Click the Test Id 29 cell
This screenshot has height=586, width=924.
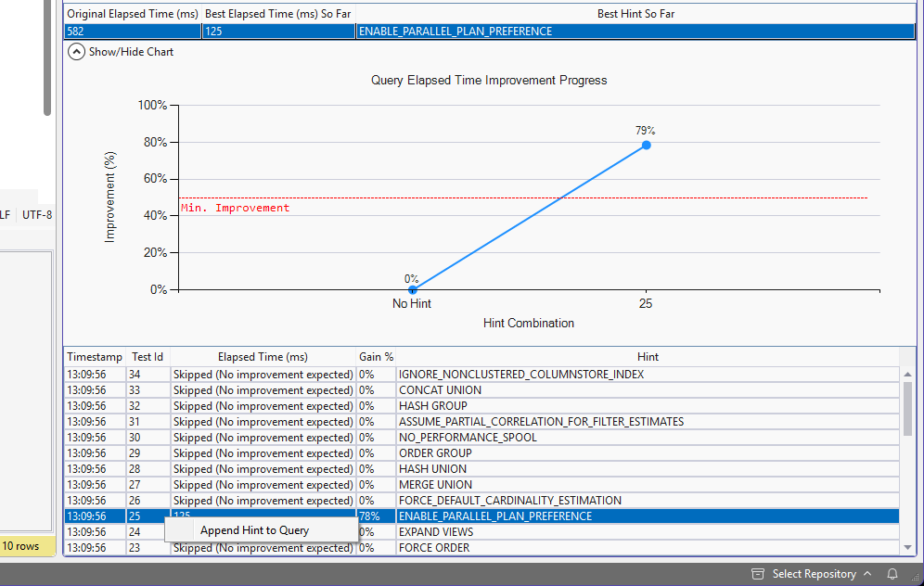coord(148,453)
